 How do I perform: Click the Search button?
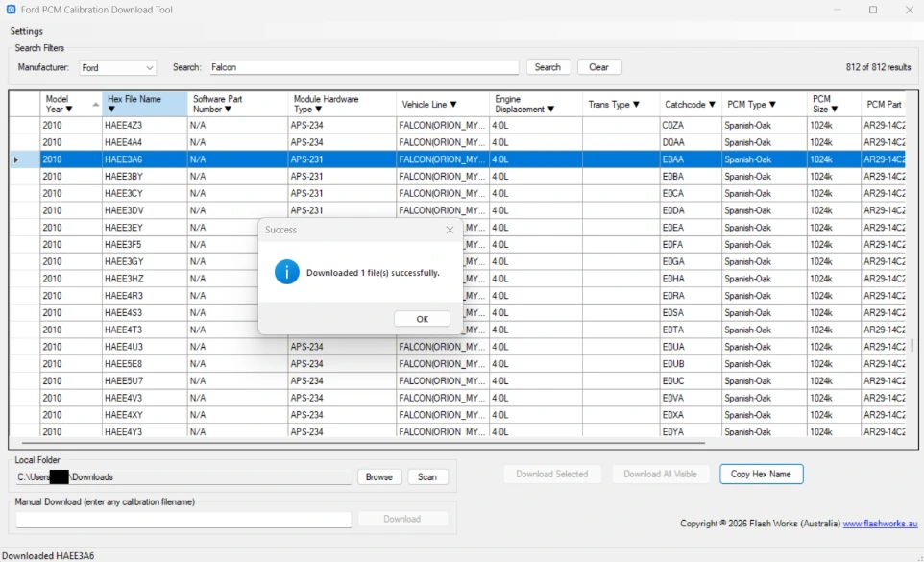(547, 67)
